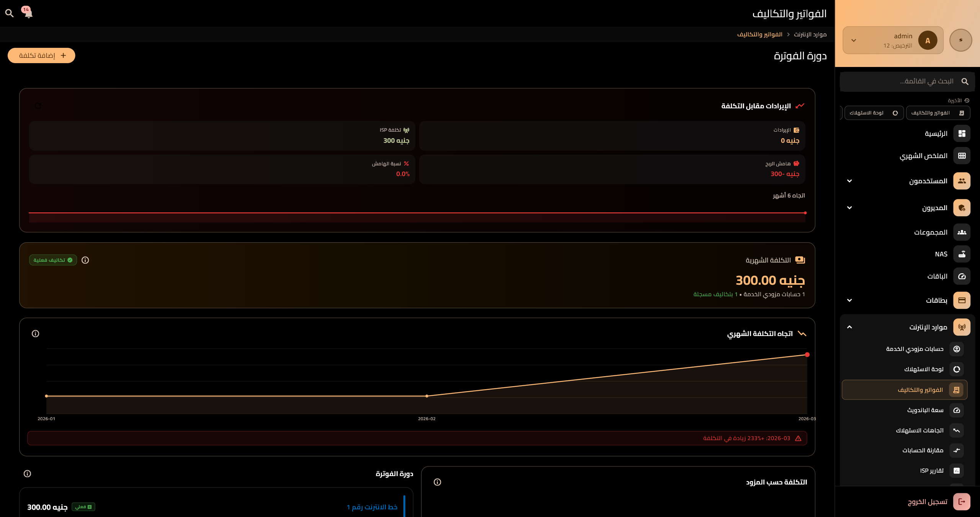Screen dimensions: 980x517
Task: Click info icon in التكلفة حسب المزود panel
Action: tap(438, 482)
